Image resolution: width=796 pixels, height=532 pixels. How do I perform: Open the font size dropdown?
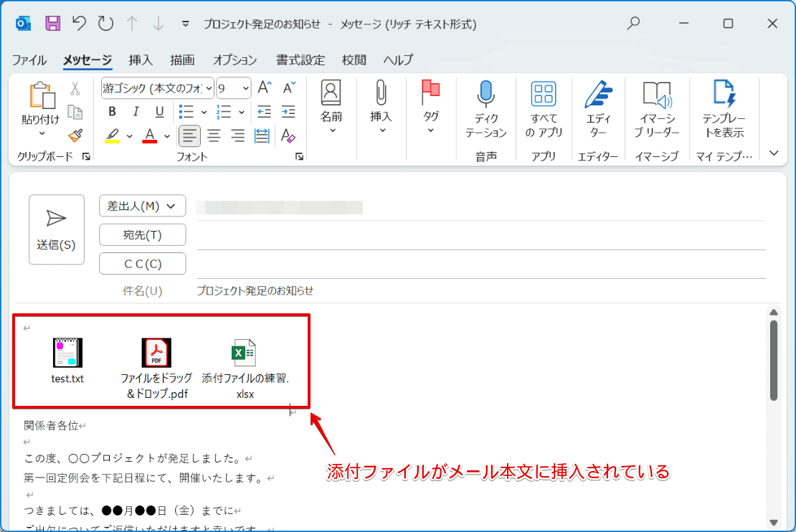click(x=246, y=88)
